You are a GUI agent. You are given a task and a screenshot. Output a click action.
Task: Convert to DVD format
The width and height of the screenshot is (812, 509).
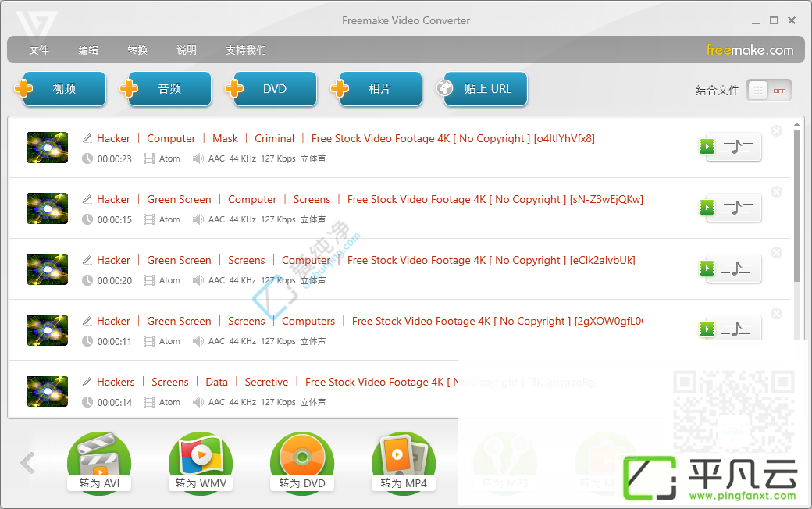(x=302, y=462)
